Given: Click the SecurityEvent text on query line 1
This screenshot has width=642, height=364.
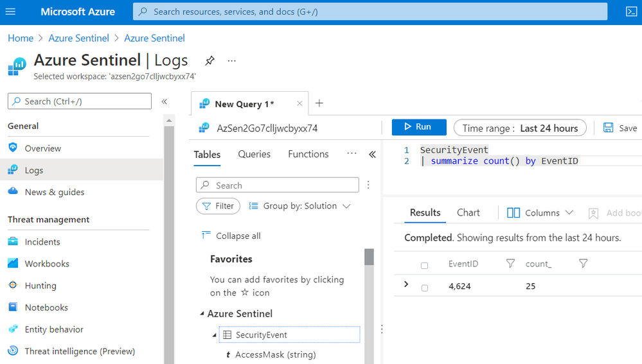Looking at the screenshot, I should click(x=454, y=150).
